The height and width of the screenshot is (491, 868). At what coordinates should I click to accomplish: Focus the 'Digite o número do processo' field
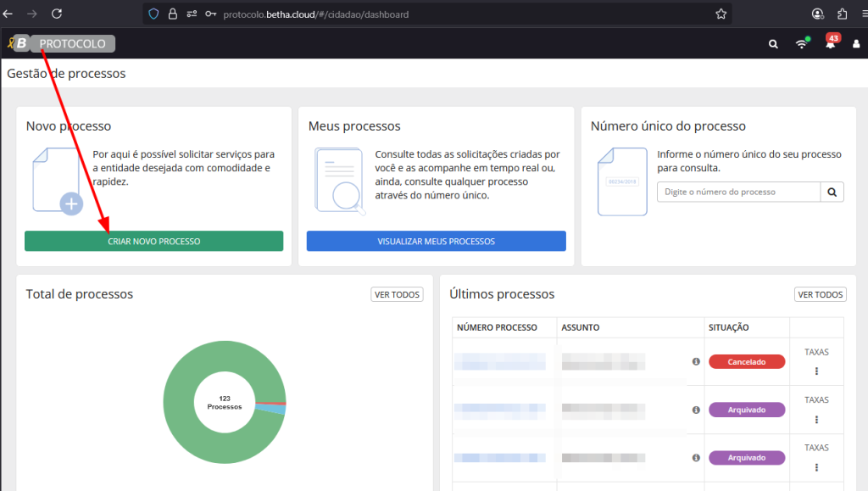tap(738, 192)
